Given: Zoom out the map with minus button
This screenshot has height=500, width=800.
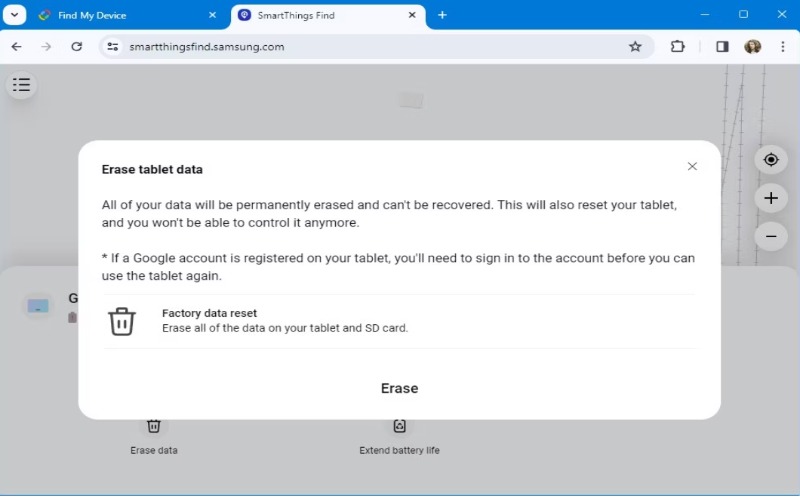Looking at the screenshot, I should (x=771, y=236).
